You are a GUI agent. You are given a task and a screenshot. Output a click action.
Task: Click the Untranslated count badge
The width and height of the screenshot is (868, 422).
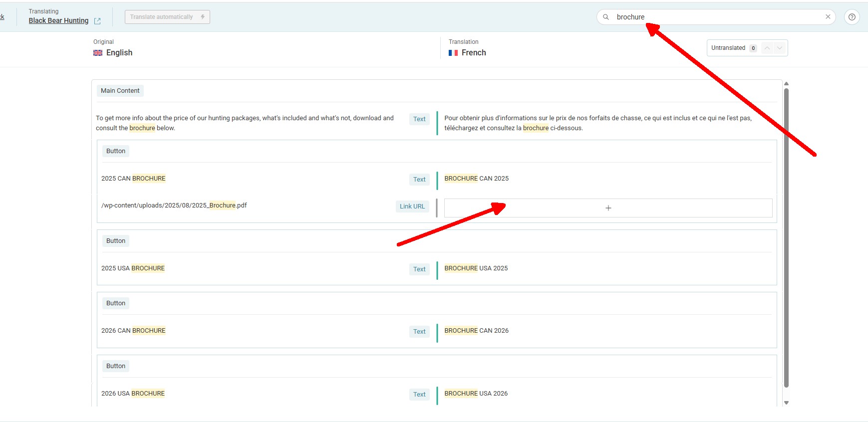[753, 48]
